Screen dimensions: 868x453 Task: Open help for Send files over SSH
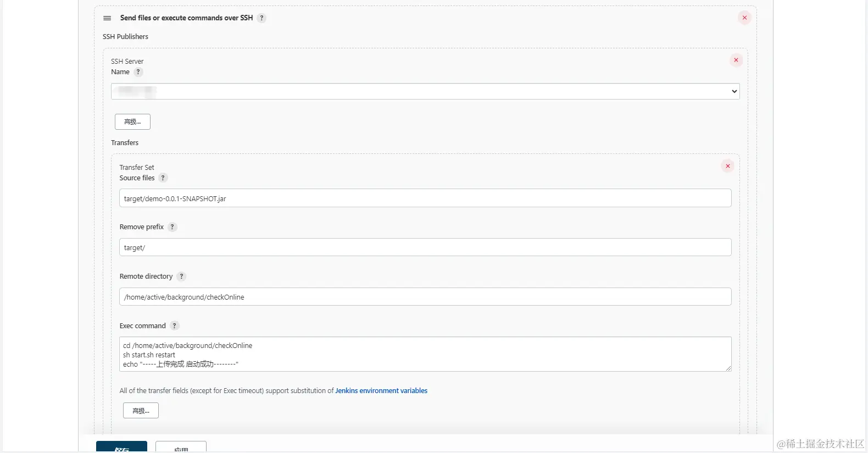[x=261, y=18]
